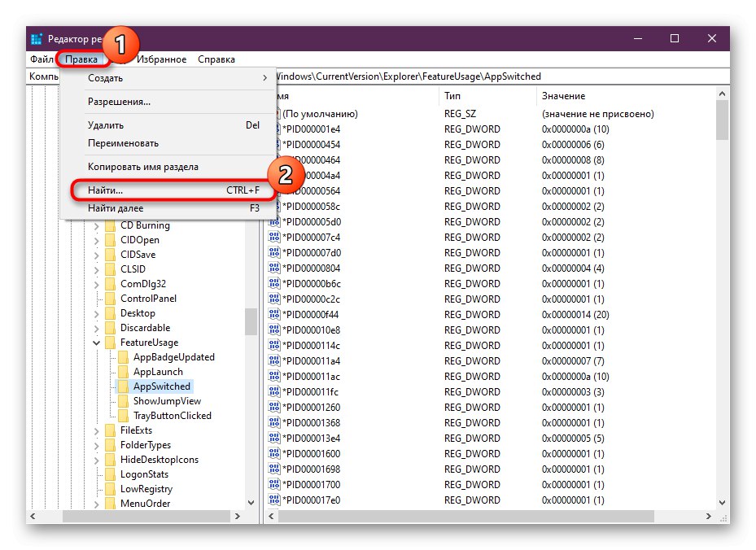Choose Удалить from the Правка menu
Viewport: 756px width, 550px height.
168,125
